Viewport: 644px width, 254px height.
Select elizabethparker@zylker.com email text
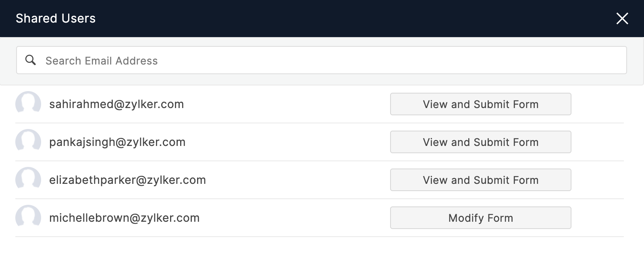pos(127,180)
